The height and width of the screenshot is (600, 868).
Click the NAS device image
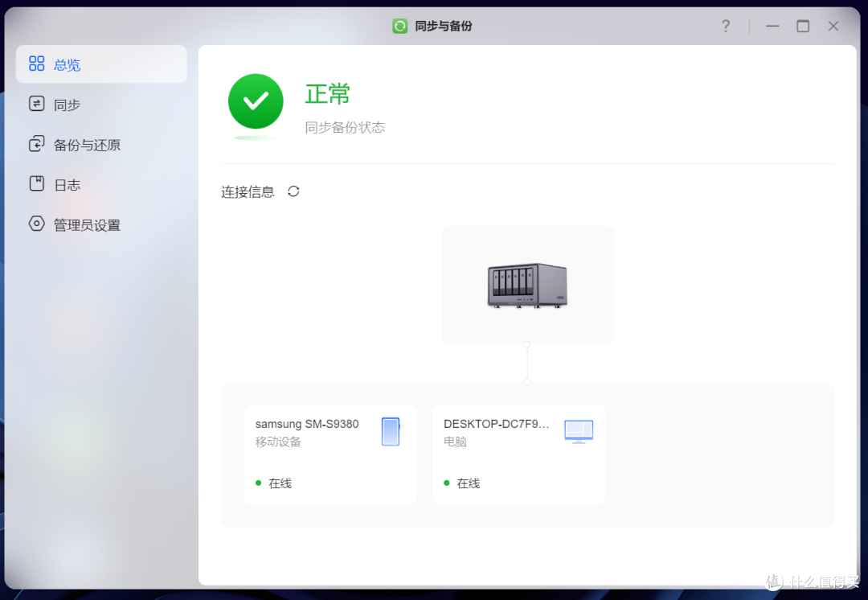pyautogui.click(x=527, y=286)
